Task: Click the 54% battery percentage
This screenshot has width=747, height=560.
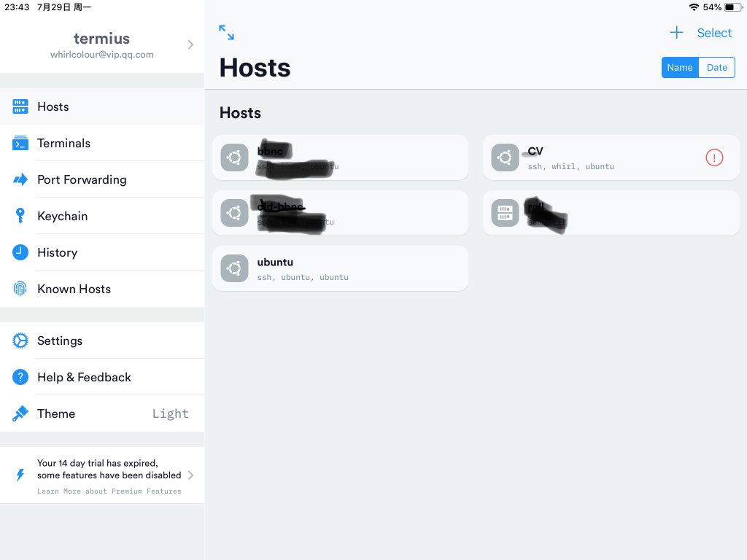Action: [712, 7]
